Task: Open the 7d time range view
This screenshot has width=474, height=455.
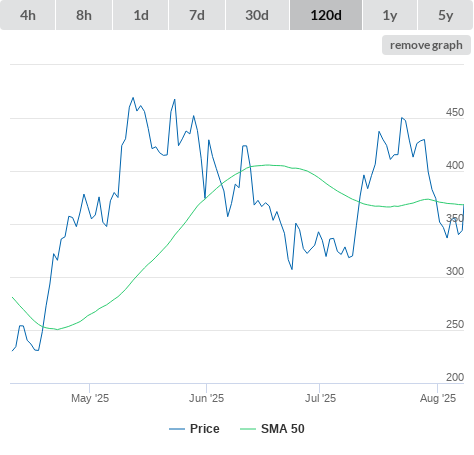Action: [197, 15]
